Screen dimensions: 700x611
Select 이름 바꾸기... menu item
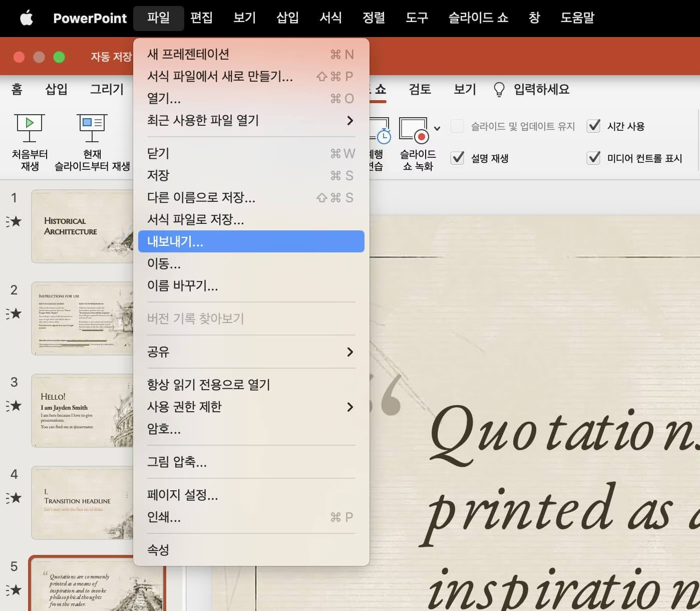click(x=251, y=285)
